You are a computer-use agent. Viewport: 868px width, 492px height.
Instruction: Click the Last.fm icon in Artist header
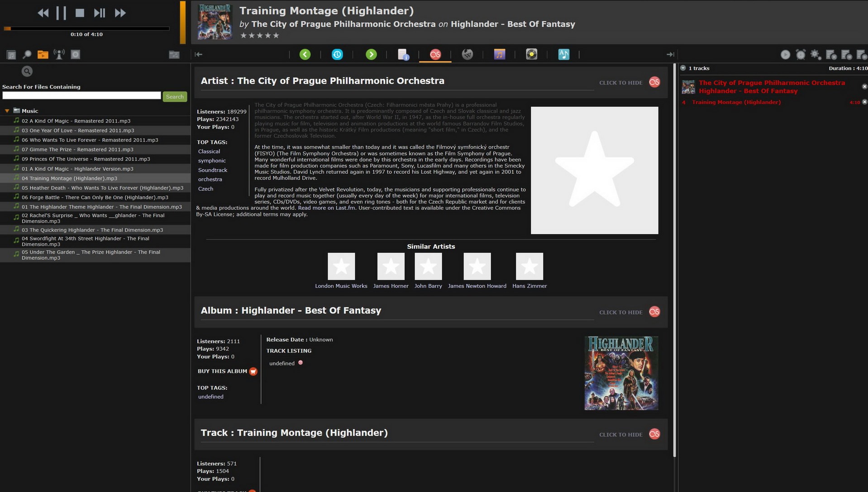[654, 82]
